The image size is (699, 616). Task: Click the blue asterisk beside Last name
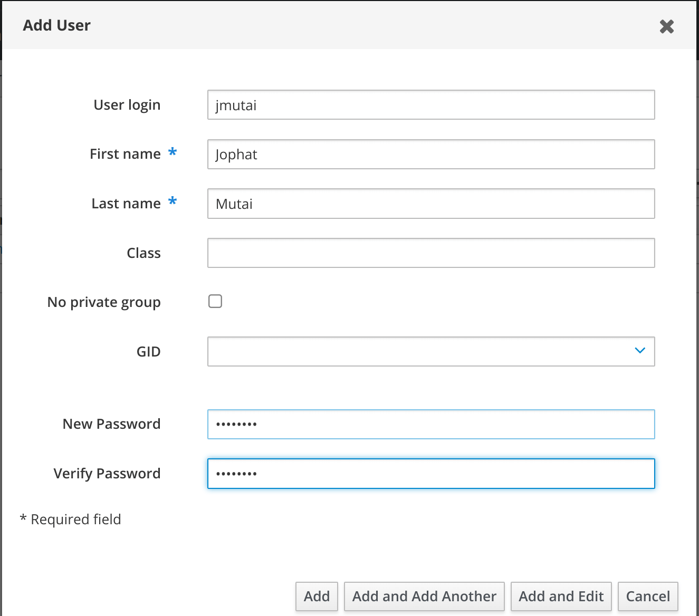[173, 202]
